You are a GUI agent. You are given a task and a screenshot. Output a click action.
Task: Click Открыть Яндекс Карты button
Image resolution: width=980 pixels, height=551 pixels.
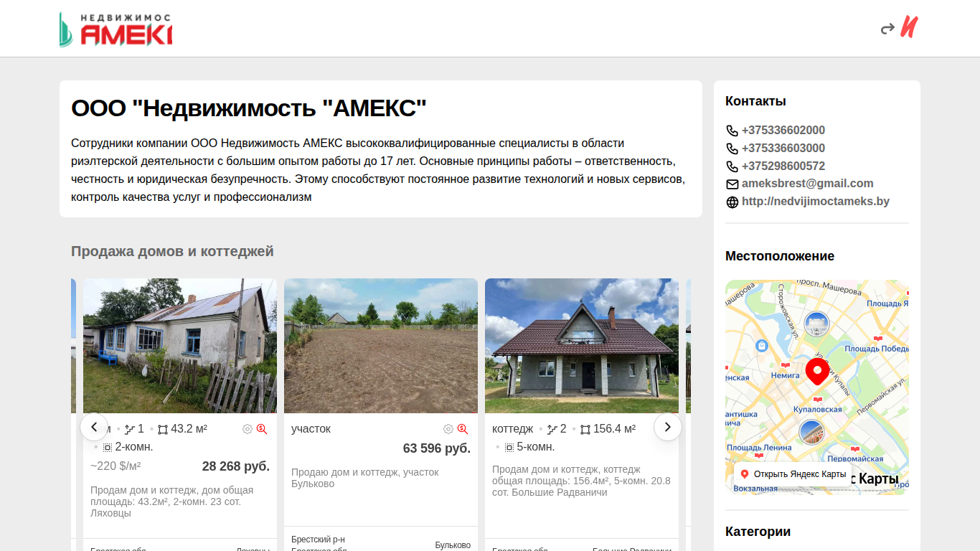point(793,474)
